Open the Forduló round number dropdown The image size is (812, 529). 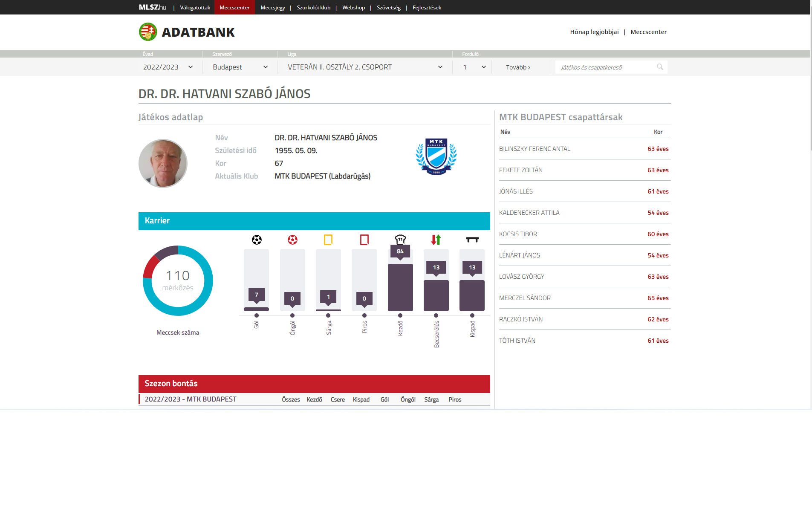click(474, 67)
